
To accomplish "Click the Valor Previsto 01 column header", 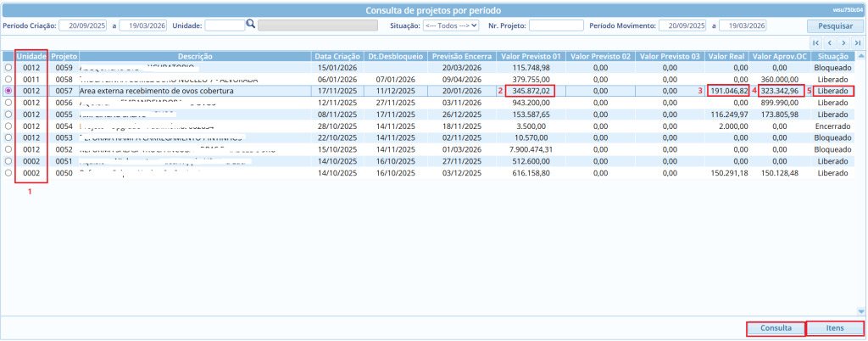I will [x=531, y=55].
